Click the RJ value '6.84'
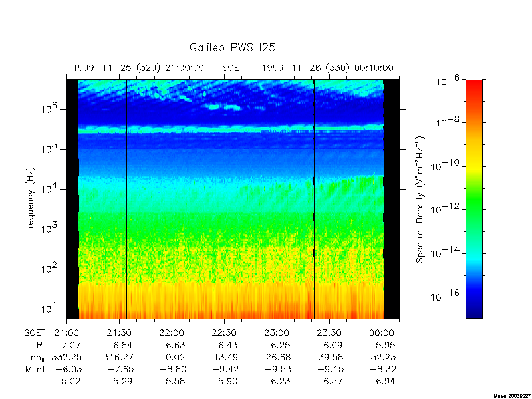The height and width of the screenshot is (399, 532). (x=123, y=345)
